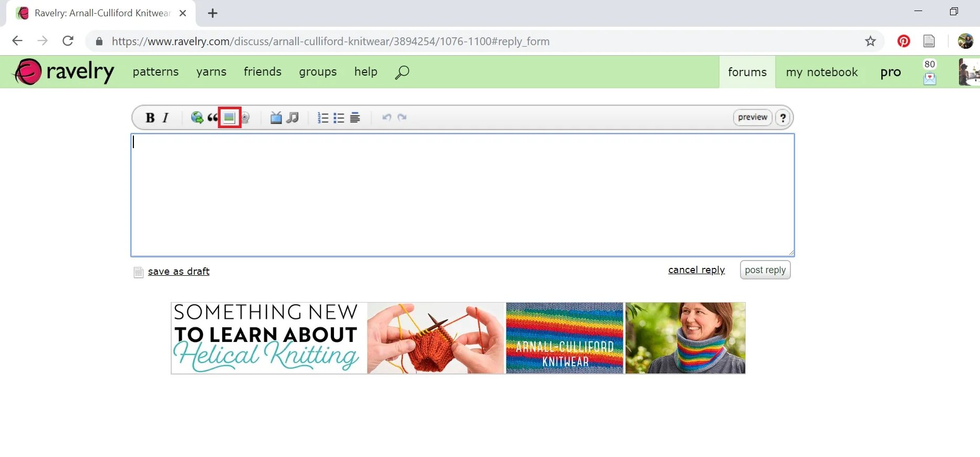980x457 pixels.
Task: Undo the last edit in the reply editor
Action: [387, 117]
